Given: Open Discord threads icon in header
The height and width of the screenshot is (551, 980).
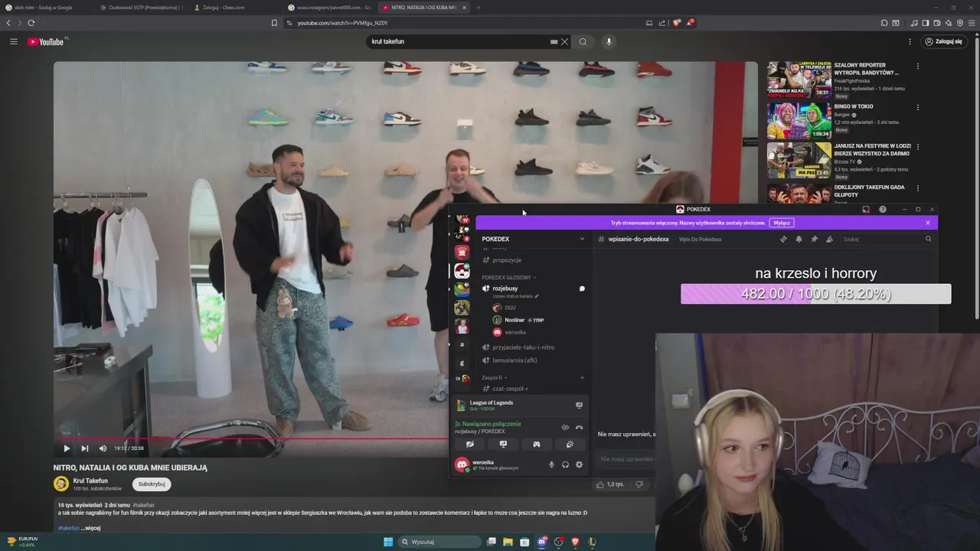Looking at the screenshot, I should click(x=783, y=239).
